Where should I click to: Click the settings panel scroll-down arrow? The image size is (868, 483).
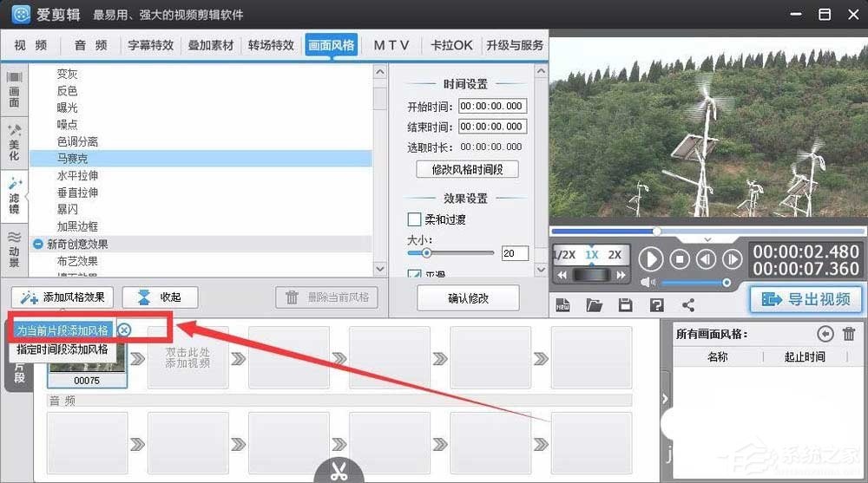pos(542,270)
